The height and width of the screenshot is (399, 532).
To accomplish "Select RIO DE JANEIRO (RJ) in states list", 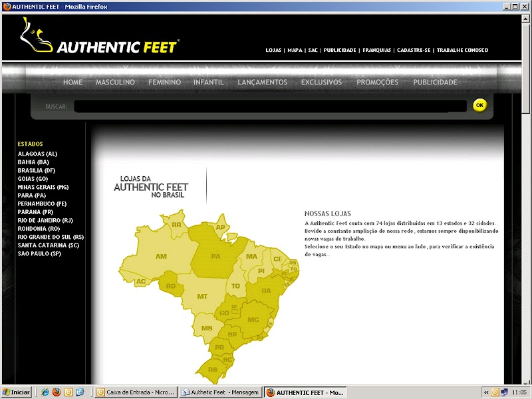I will point(45,221).
